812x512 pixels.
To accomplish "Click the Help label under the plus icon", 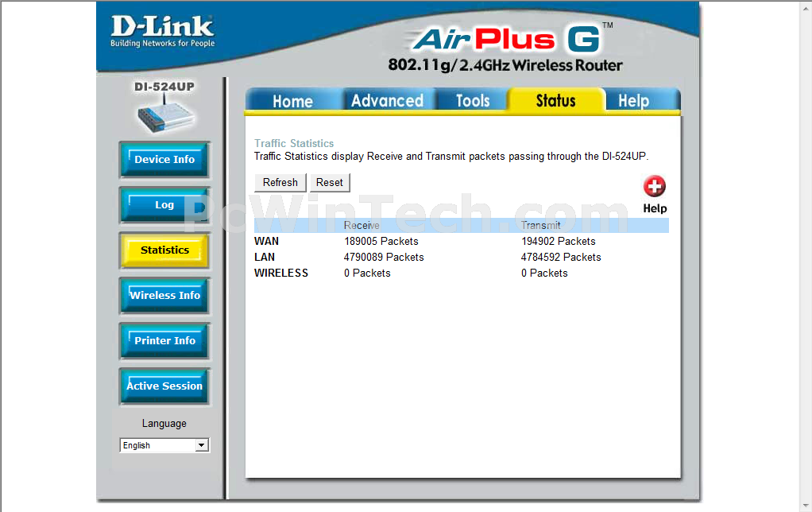I will pos(655,208).
